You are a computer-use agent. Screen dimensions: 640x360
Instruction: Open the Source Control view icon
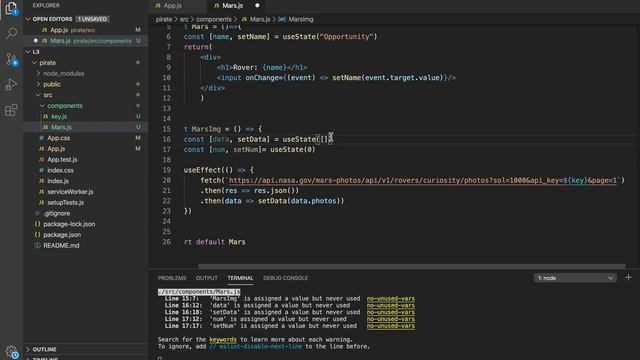[11, 59]
